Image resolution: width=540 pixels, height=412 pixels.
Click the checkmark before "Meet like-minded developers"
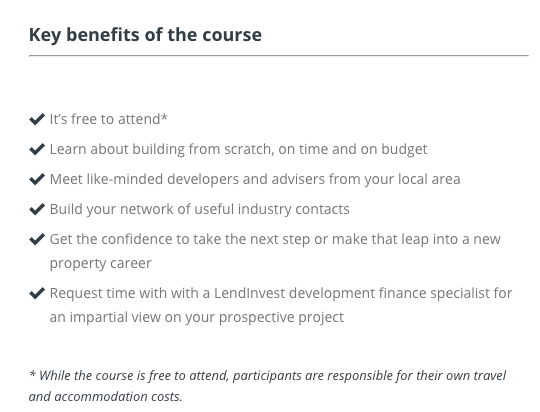coord(37,179)
